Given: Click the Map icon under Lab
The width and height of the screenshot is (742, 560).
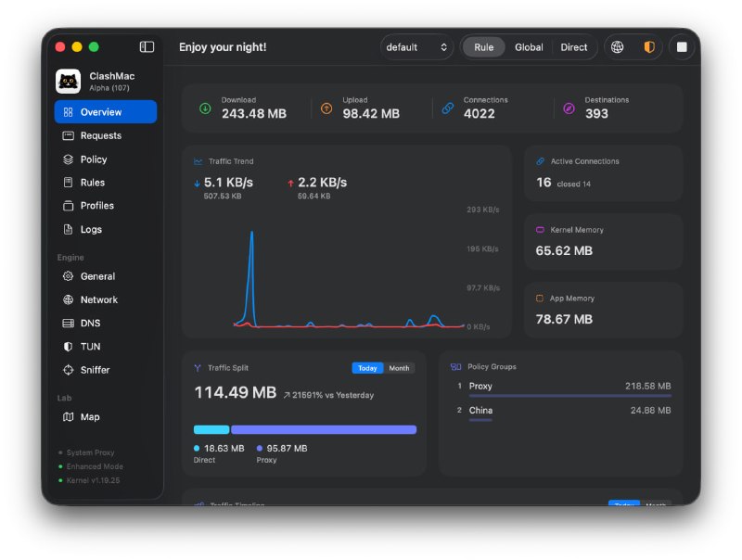Looking at the screenshot, I should (x=68, y=416).
